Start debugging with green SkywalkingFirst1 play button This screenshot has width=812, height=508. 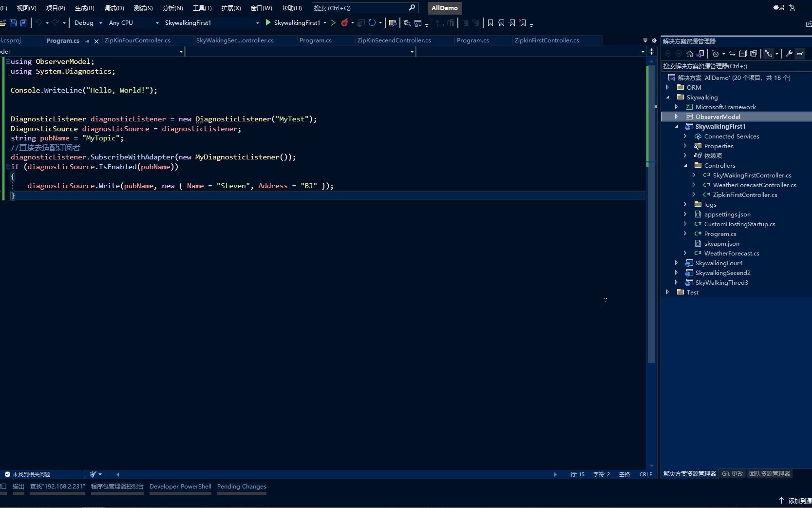click(x=292, y=23)
